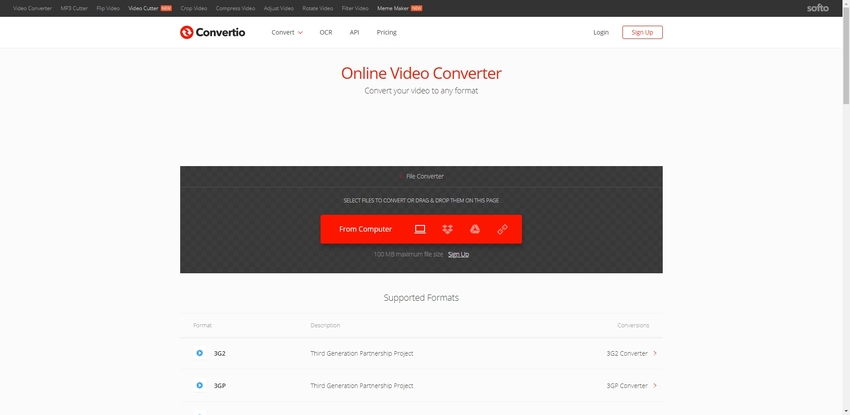Open 3GP Converter chevron arrow
This screenshot has height=415, width=850.
654,385
